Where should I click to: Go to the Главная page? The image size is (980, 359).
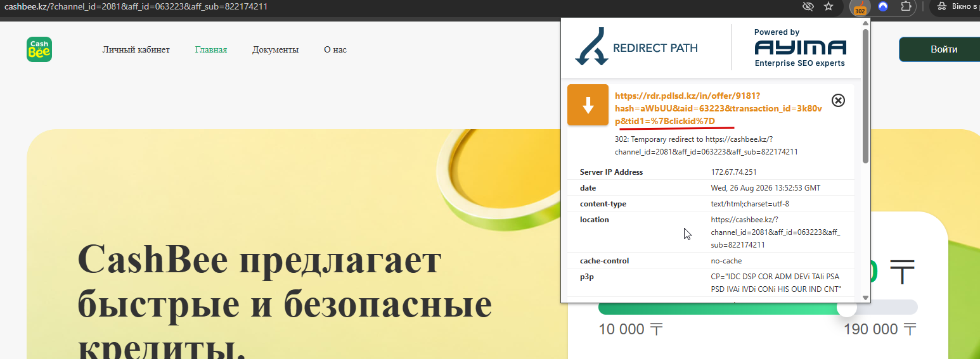(211, 49)
